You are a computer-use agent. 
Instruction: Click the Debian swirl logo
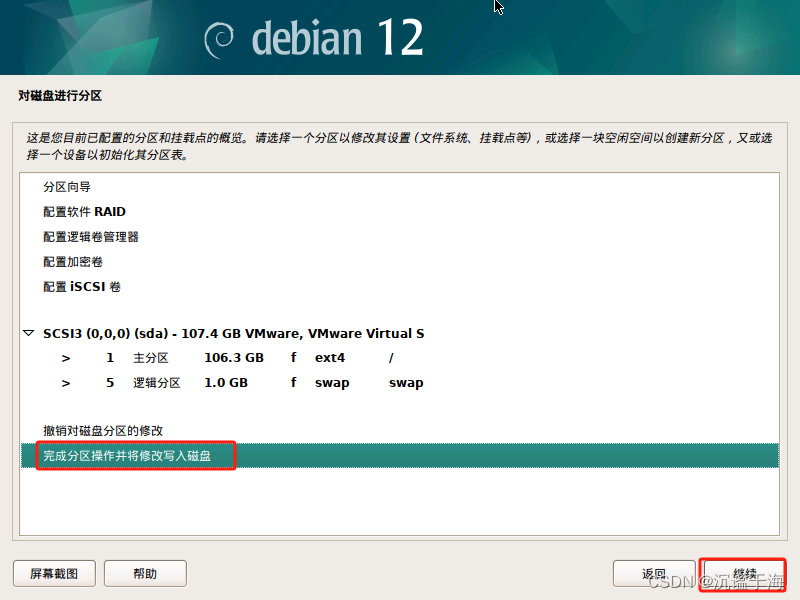click(219, 40)
